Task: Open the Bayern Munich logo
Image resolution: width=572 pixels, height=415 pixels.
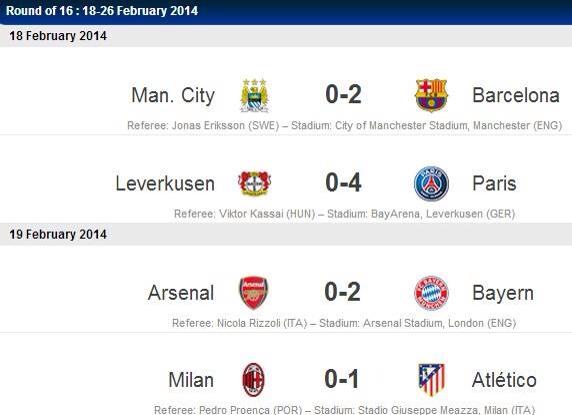Action: [x=431, y=293]
